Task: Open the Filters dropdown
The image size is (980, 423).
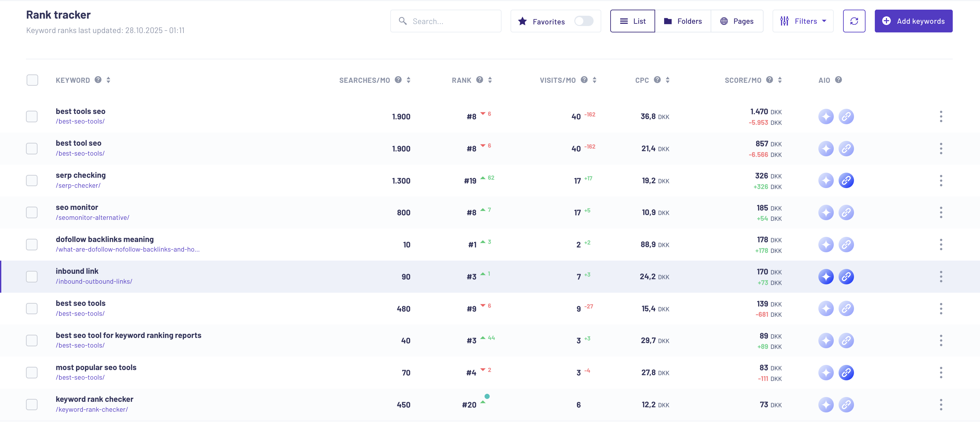Action: [803, 21]
